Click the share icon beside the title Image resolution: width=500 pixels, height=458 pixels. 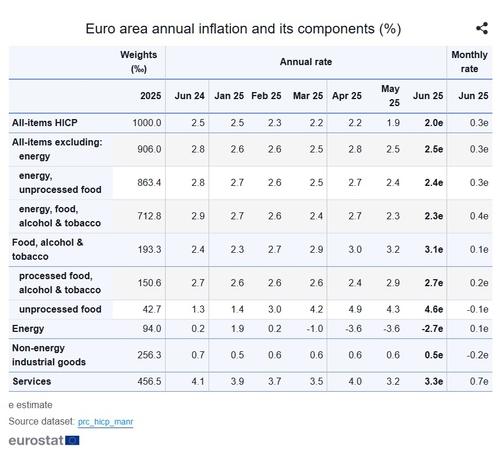coord(482,28)
